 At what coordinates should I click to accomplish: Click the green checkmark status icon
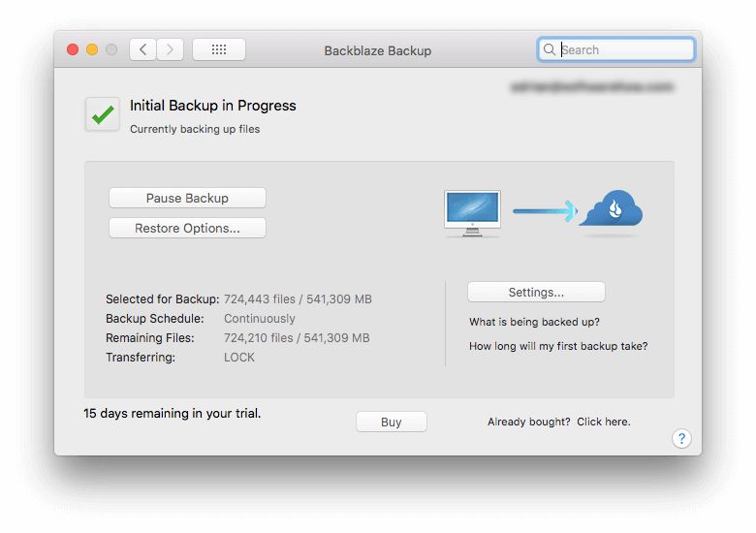103,114
